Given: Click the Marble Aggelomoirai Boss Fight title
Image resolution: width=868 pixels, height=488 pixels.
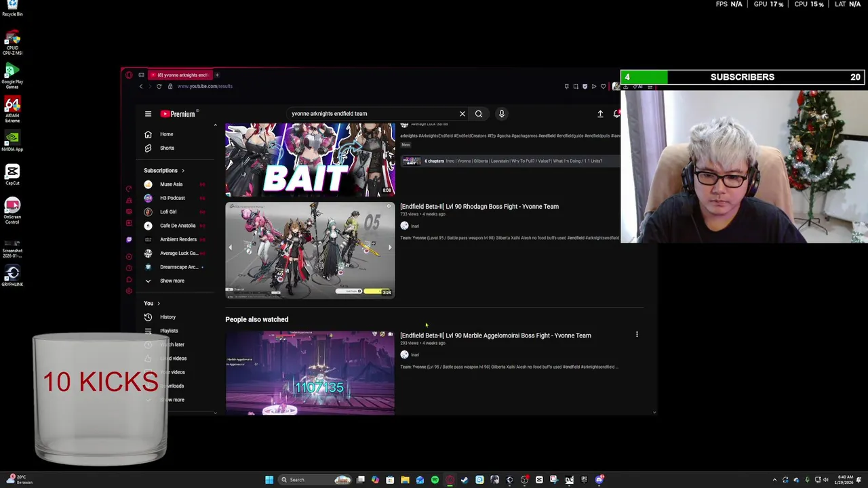Looking at the screenshot, I should pos(496,335).
